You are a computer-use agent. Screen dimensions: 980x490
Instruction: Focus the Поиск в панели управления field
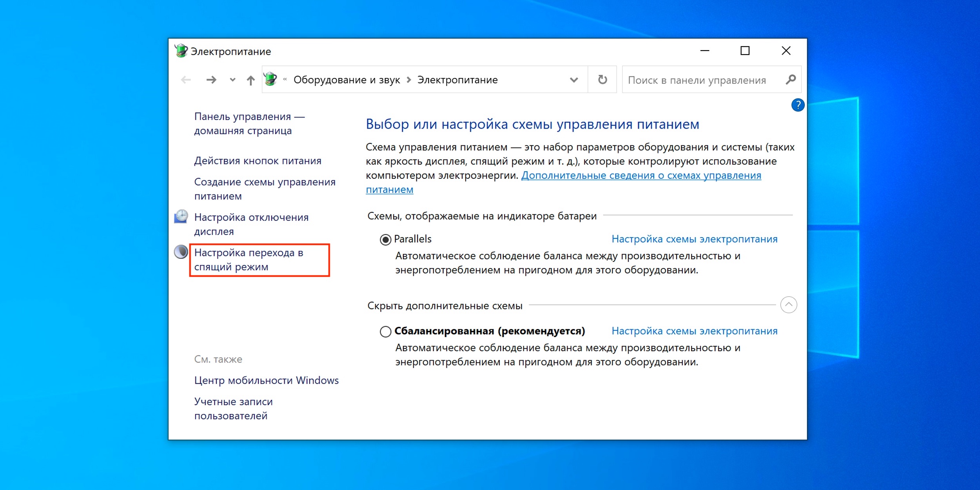(x=711, y=80)
